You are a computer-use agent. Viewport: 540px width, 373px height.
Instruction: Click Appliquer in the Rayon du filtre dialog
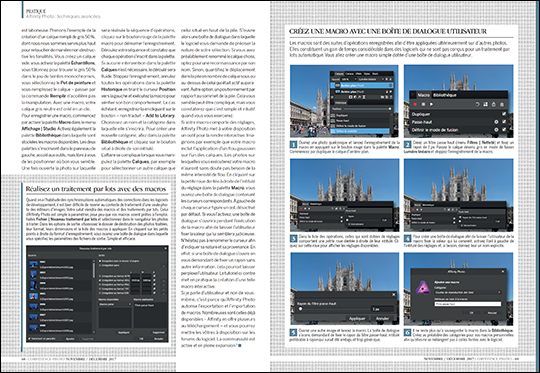(357, 319)
